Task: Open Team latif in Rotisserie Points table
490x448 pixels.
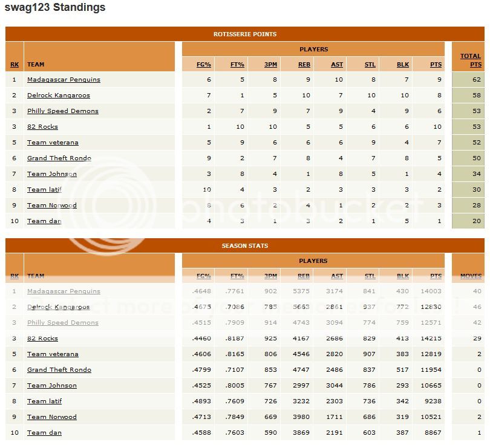Action: tap(44, 189)
